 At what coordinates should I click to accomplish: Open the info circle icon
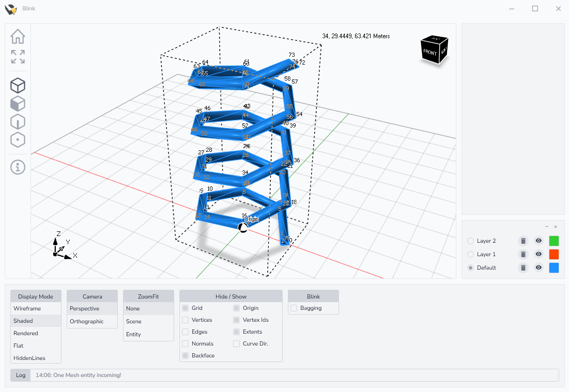pyautogui.click(x=18, y=167)
